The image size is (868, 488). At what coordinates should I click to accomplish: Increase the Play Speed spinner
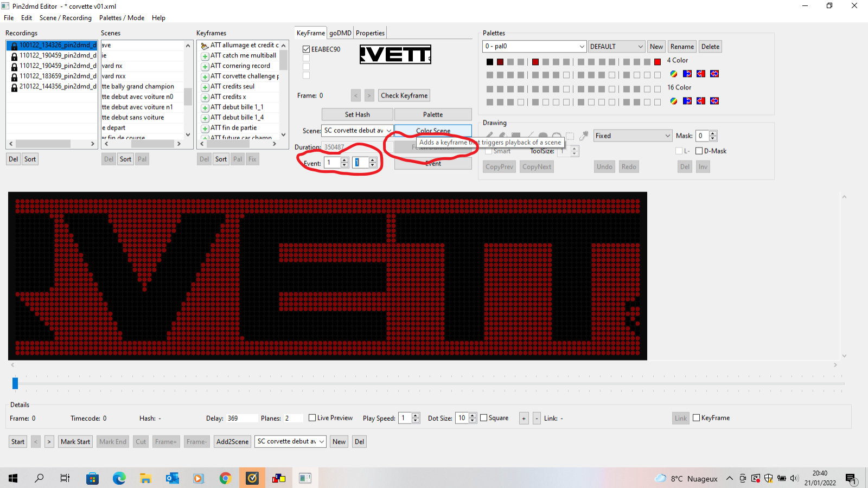pos(416,415)
